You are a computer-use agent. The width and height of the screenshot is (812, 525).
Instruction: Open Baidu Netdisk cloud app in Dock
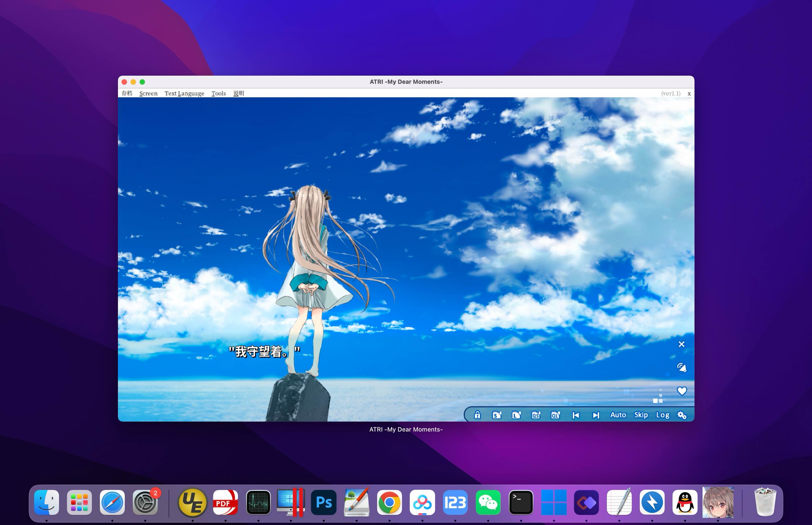coord(422,502)
